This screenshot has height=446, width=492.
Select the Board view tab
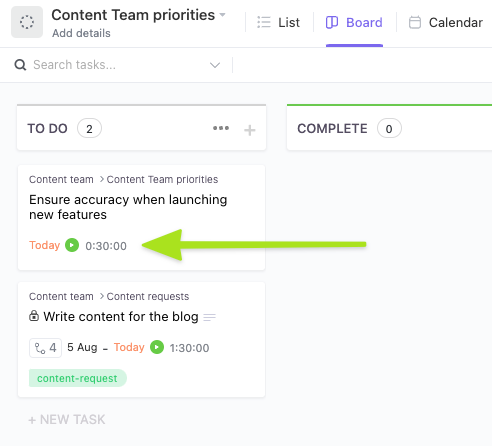pos(354,22)
